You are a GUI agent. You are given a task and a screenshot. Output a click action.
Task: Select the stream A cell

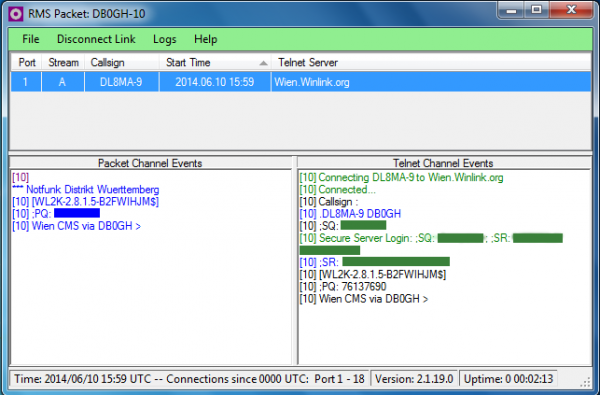(x=63, y=82)
